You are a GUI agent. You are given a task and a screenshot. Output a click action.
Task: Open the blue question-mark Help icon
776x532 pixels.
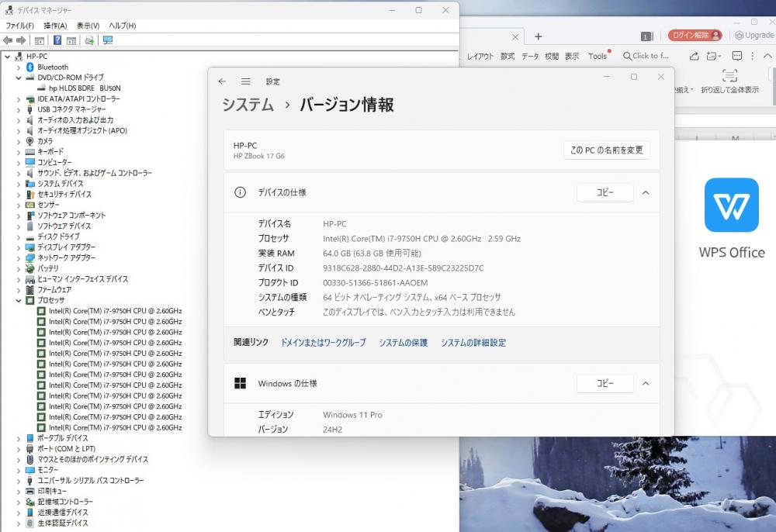coord(57,40)
